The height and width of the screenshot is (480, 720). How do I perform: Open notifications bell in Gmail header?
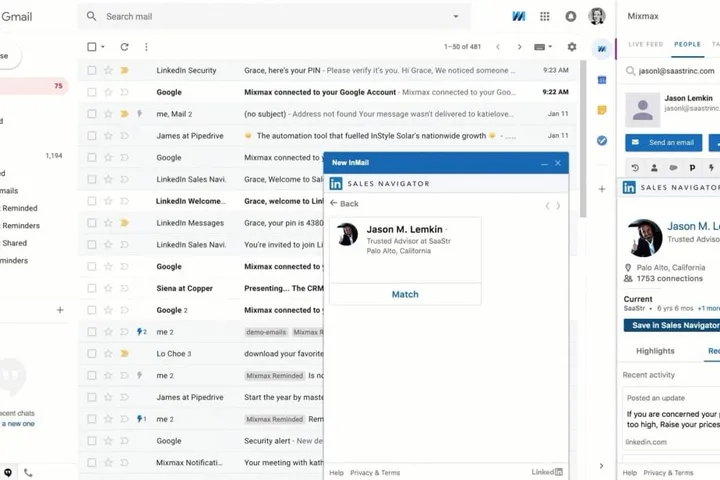571,17
